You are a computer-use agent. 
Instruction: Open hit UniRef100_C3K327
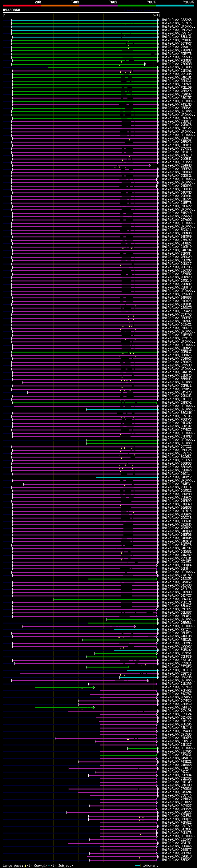click(176, 745)
